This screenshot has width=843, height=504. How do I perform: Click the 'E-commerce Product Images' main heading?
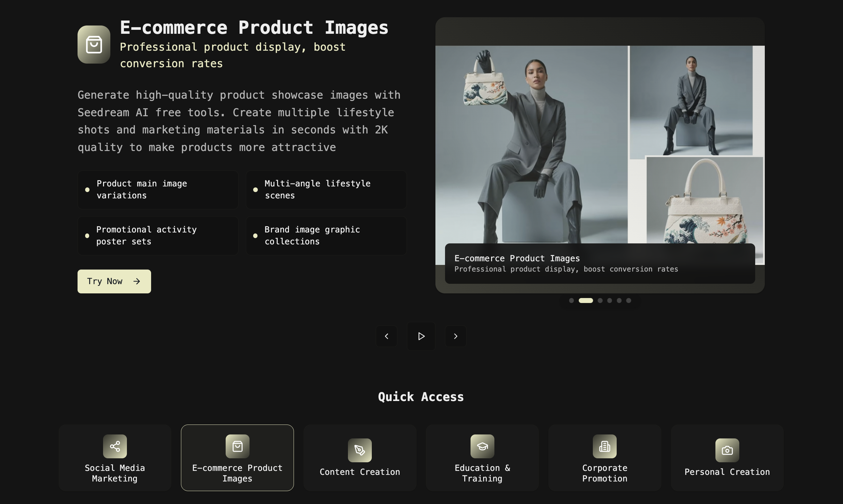click(254, 27)
